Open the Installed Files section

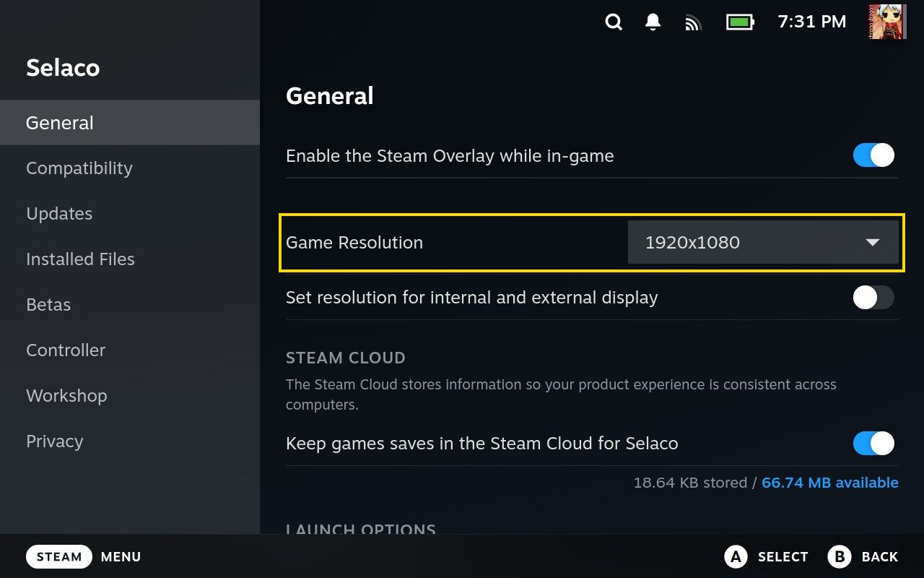[80, 259]
